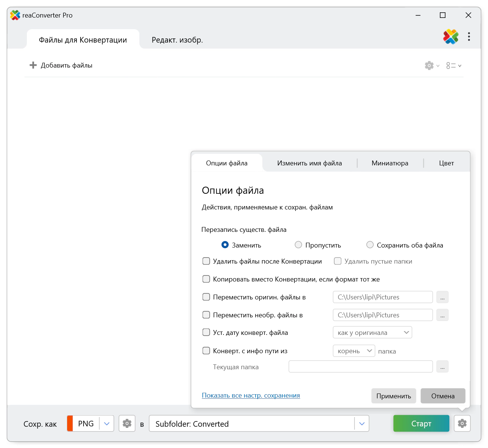The image size is (488, 448).
Task: Browse folder for Переместить оригин. файлы в
Action: pyautogui.click(x=442, y=297)
